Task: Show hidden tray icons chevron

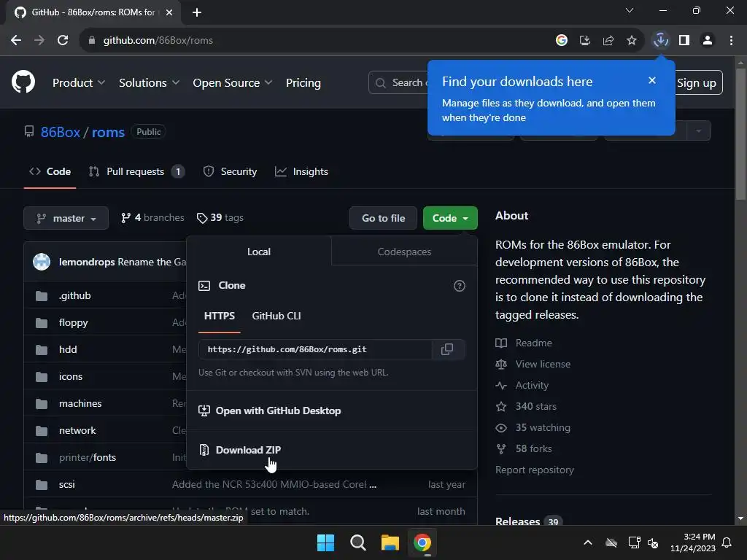Action: tap(588, 542)
